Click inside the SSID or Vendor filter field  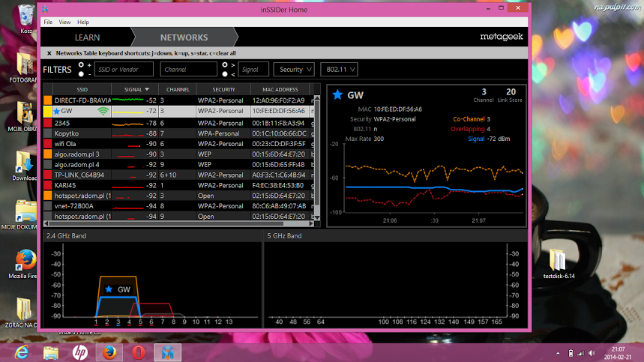pos(124,70)
